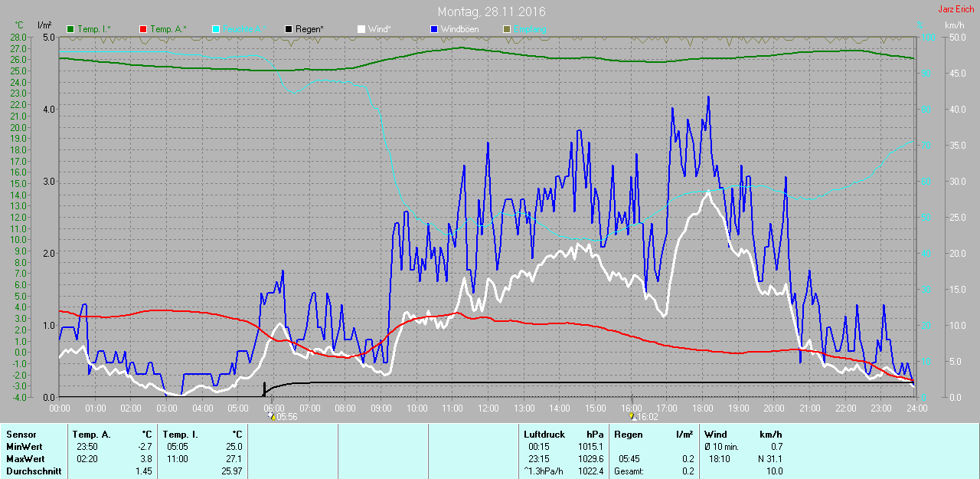This screenshot has width=980, height=479.
Task: Click the Temp. I. minimum value '25.0'
Action: (234, 447)
